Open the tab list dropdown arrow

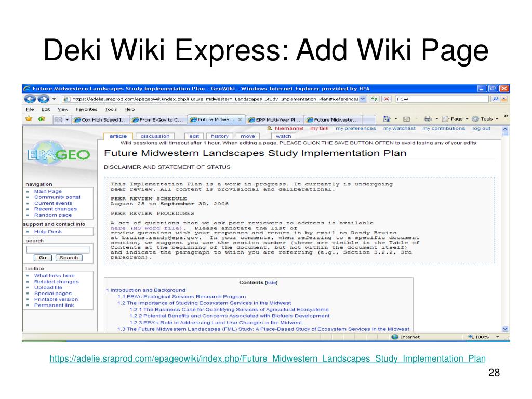click(x=67, y=120)
